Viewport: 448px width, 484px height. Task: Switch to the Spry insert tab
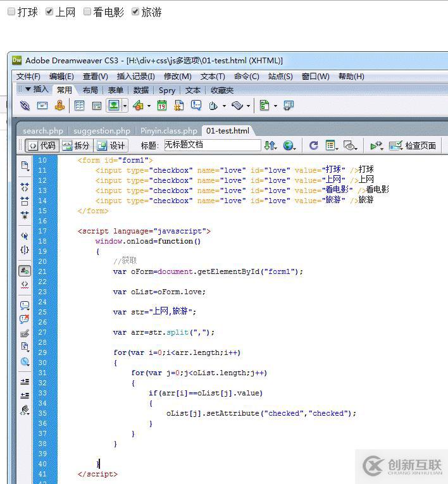tap(167, 90)
